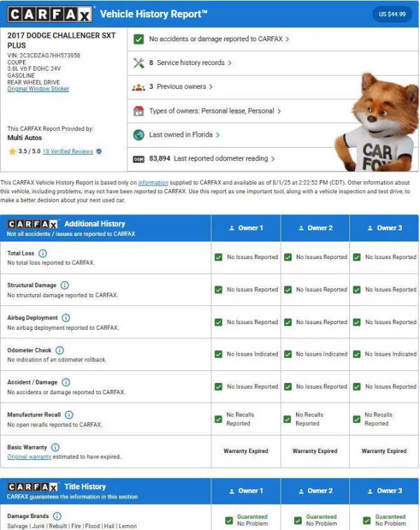Click Owner 1 Total Loss green checkmark

[x=219, y=257]
